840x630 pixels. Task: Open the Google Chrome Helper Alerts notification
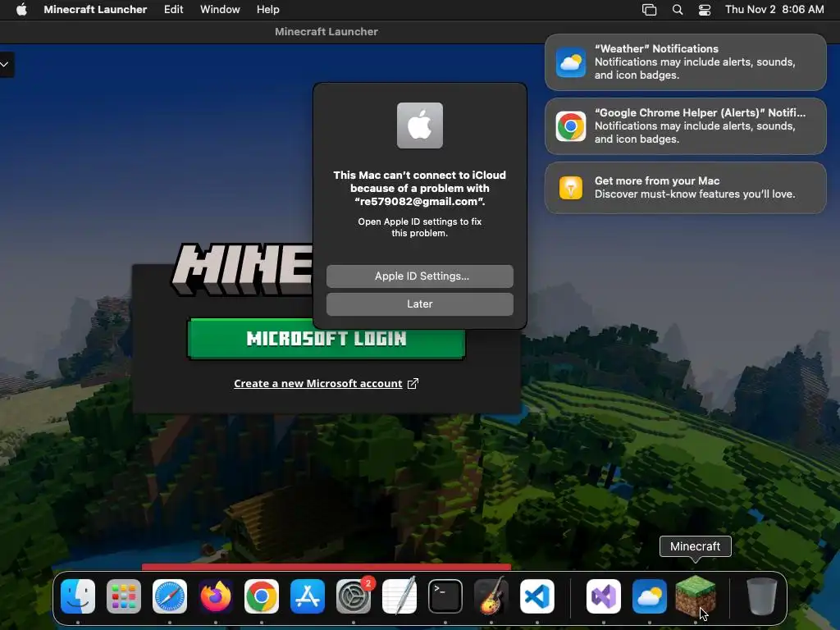tap(686, 126)
